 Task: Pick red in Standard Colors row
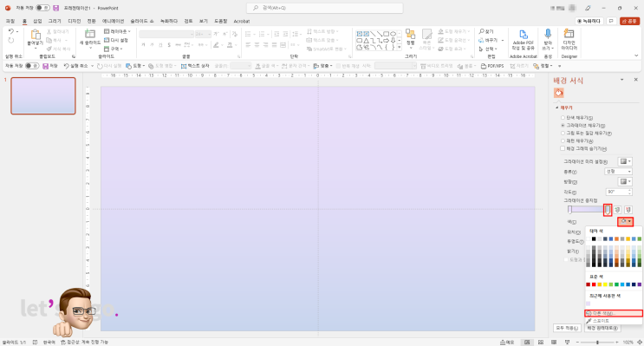pos(594,284)
